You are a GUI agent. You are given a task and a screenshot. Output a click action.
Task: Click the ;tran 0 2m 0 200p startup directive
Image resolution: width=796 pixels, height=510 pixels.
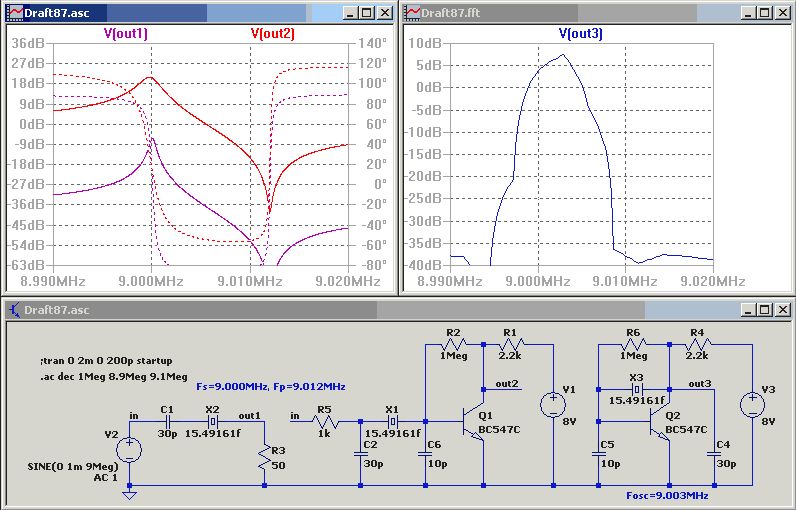[x=107, y=361]
